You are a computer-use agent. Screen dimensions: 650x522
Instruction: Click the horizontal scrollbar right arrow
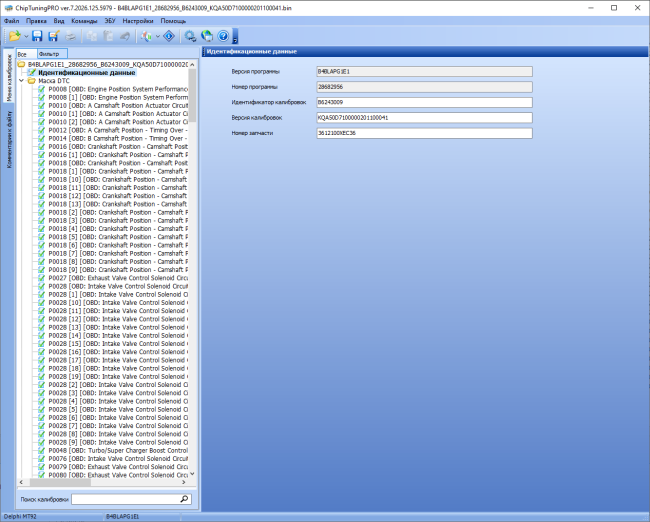tap(184, 482)
